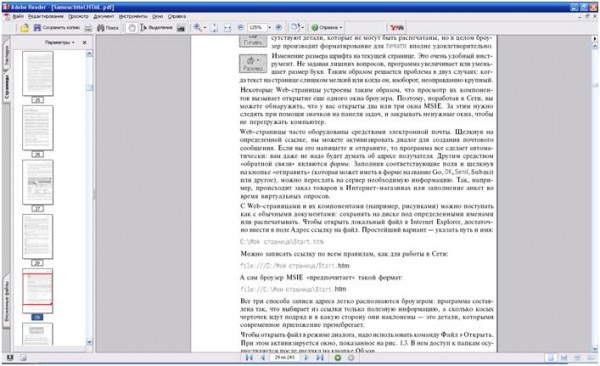Set continuous facing layout in status bar
The image size is (600, 366).
(x=577, y=358)
